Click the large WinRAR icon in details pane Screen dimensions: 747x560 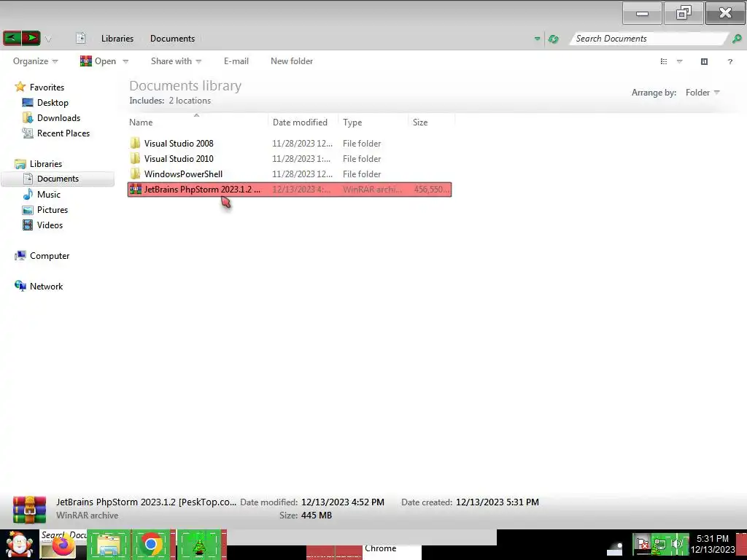click(29, 510)
